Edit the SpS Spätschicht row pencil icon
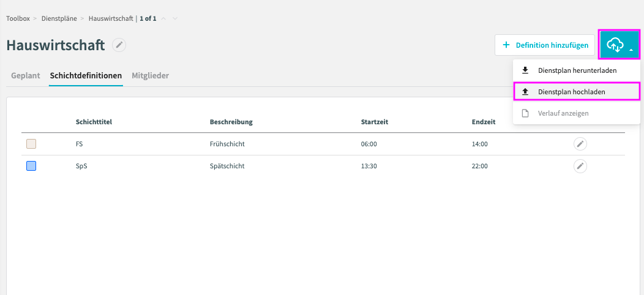This screenshot has height=295, width=644. pos(580,166)
